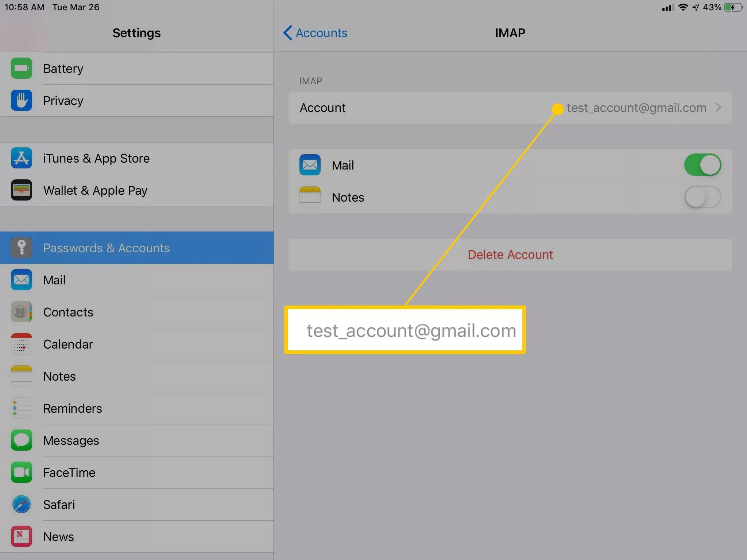
Task: Open Notes settings in sidebar
Action: pos(137,376)
